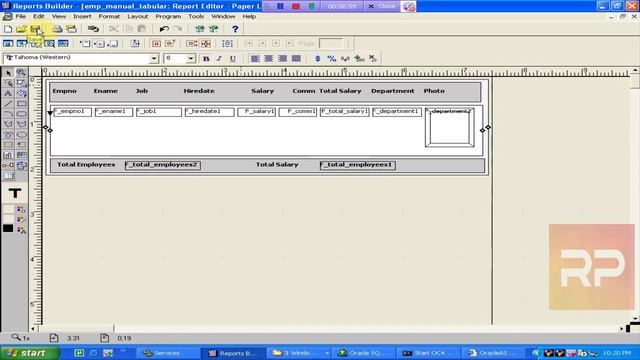
Task: Switch to Oracle SQL taskbar button
Action: [x=363, y=353]
